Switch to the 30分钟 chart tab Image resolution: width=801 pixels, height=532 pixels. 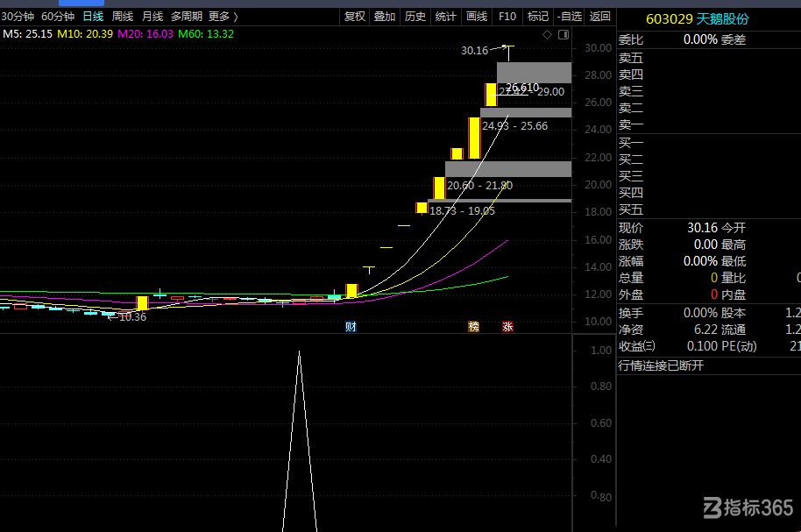[18, 17]
